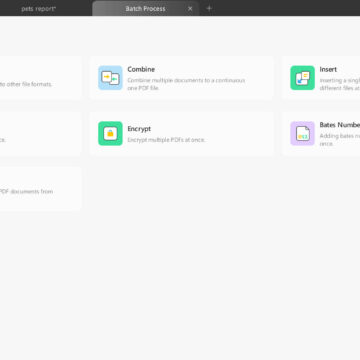The height and width of the screenshot is (360, 360).
Task: Select the partially visible card left of Encrypt
Action: (41, 133)
